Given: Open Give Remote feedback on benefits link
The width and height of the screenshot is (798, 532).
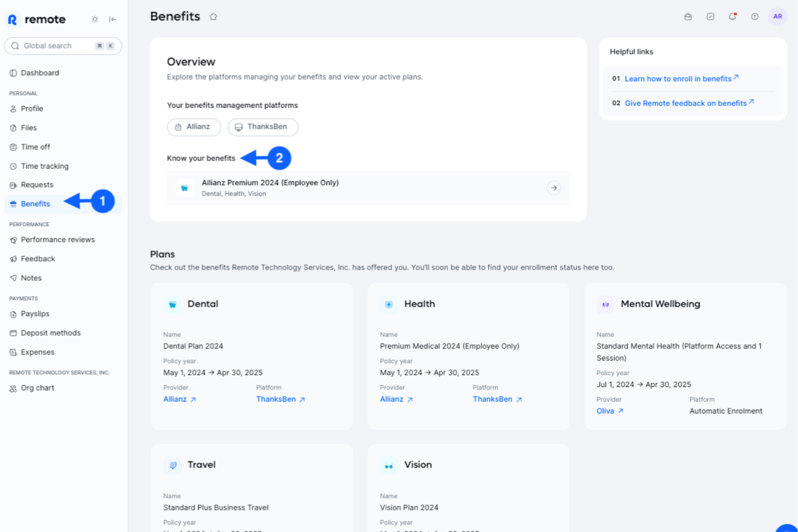Looking at the screenshot, I should (689, 103).
